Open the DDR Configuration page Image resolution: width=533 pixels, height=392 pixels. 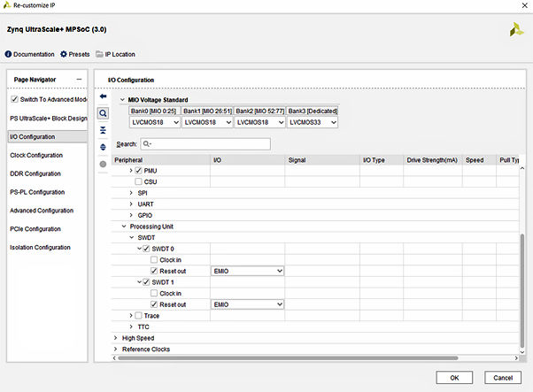click(35, 173)
